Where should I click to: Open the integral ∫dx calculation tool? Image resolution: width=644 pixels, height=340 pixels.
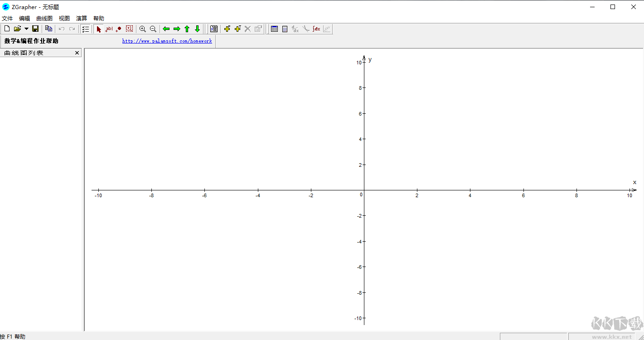[x=316, y=29]
